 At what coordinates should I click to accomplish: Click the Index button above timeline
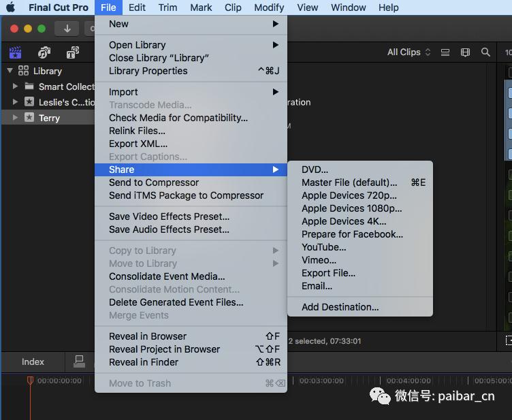[33, 362]
